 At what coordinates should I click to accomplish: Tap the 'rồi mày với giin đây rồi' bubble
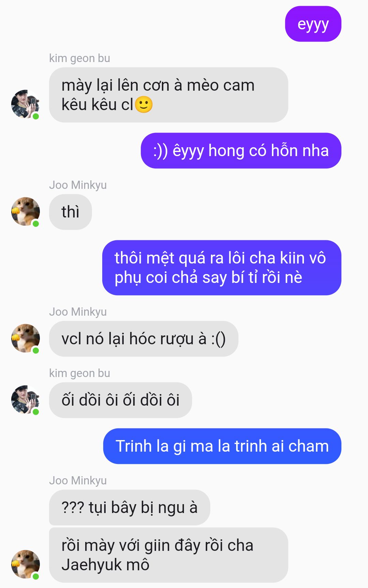(169, 555)
